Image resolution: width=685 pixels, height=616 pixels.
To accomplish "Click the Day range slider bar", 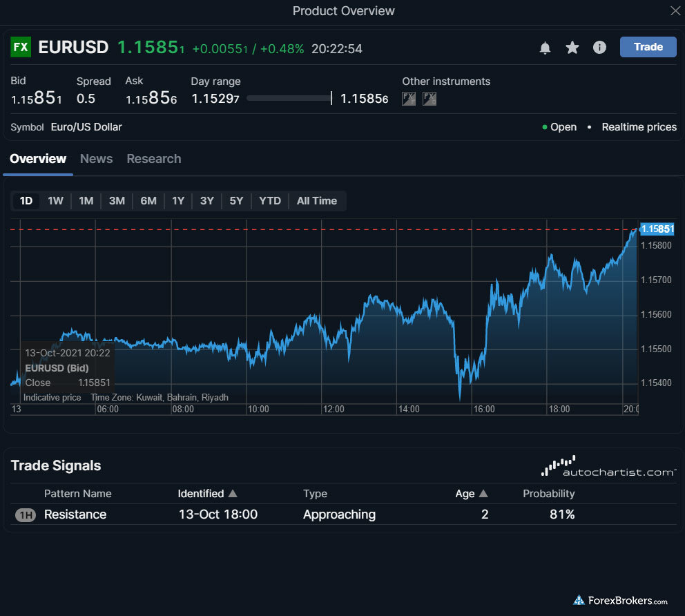I will 289,99.
